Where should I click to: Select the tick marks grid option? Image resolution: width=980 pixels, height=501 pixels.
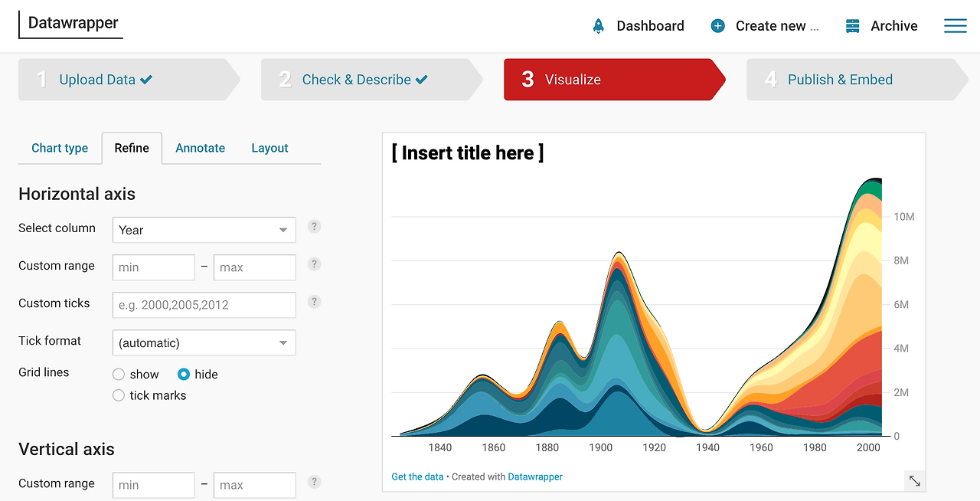[119, 395]
